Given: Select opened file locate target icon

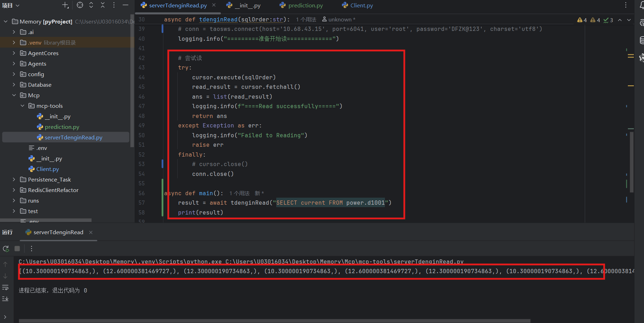Looking at the screenshot, I should pos(80,5).
